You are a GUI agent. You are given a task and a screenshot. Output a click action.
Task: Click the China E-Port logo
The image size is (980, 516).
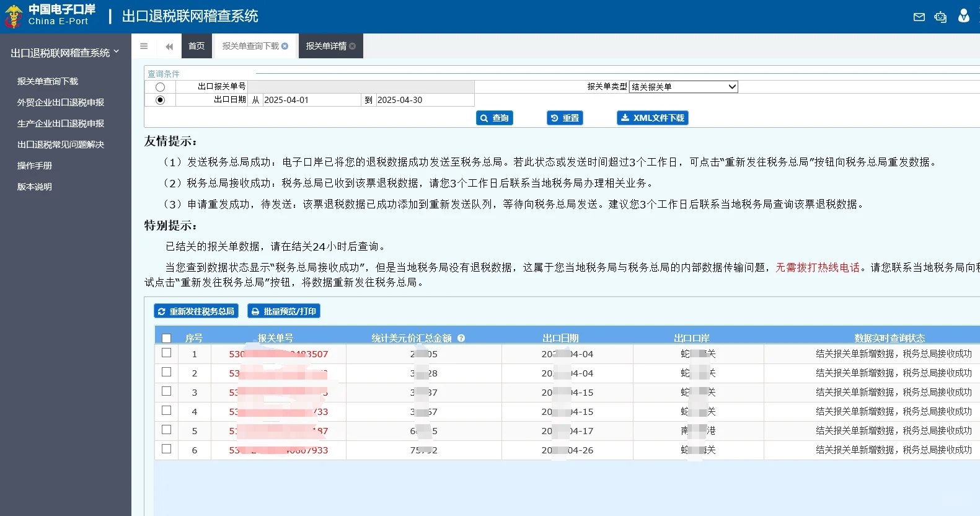point(50,16)
